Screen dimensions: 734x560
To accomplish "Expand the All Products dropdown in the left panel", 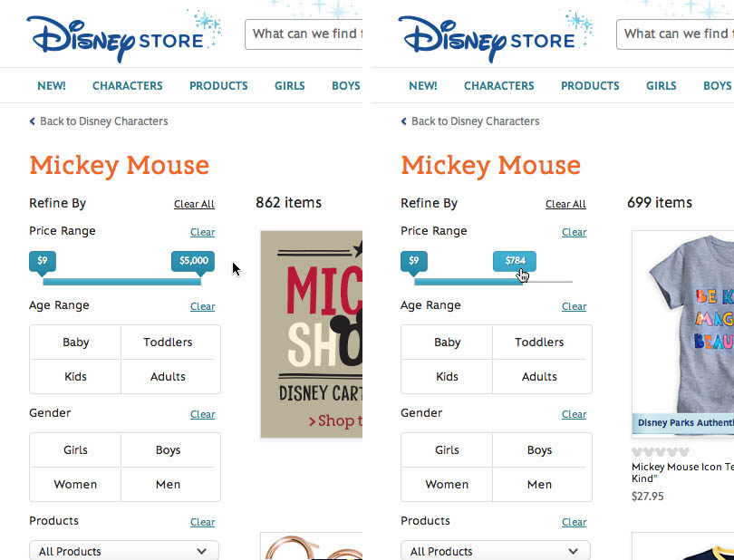I will tap(124, 551).
